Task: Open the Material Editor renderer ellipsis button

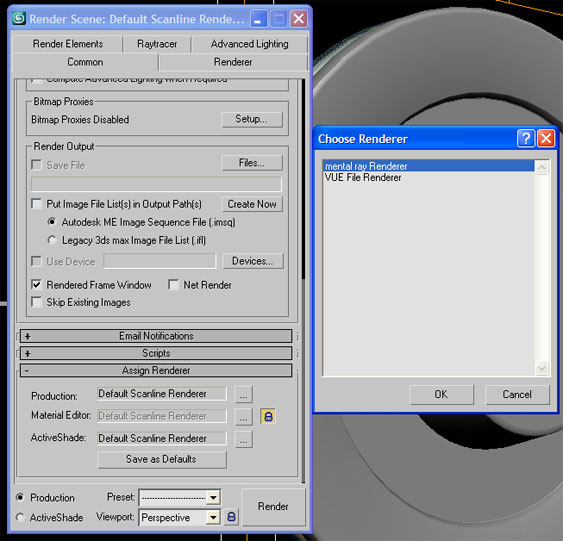Action: point(243,417)
